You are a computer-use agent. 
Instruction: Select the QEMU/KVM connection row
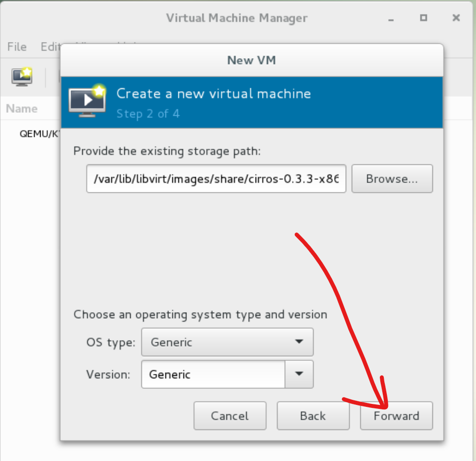[x=40, y=134]
